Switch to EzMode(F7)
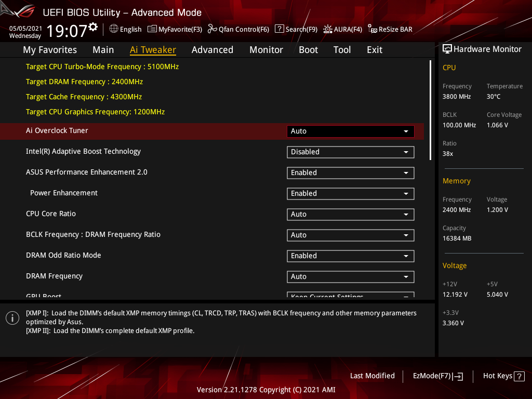The image size is (532, 399). (437, 376)
